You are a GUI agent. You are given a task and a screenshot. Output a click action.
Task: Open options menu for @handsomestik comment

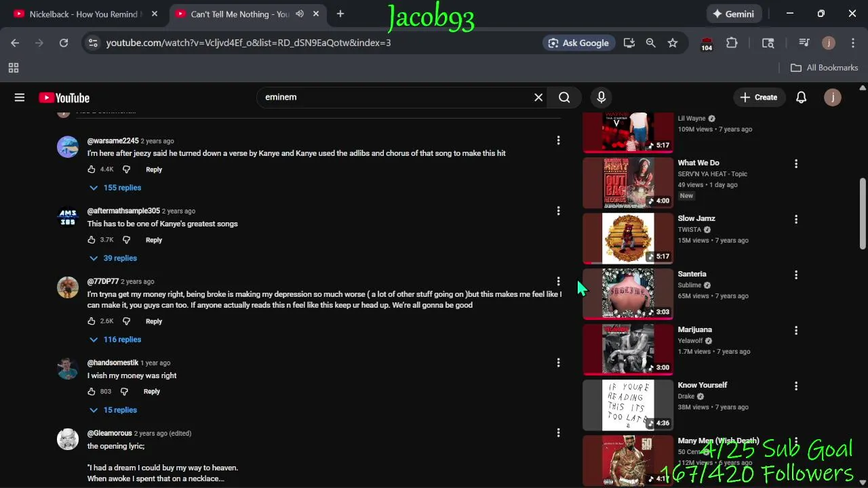click(558, 363)
